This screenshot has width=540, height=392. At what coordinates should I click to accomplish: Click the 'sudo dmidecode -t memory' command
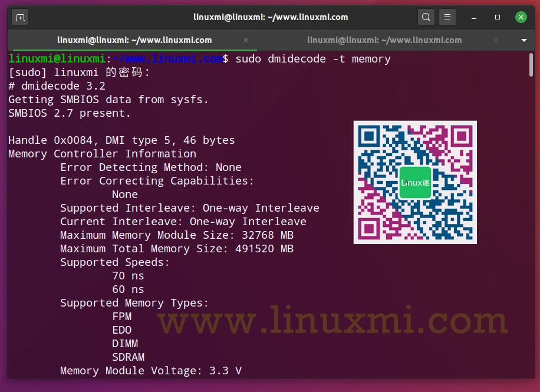pos(313,59)
